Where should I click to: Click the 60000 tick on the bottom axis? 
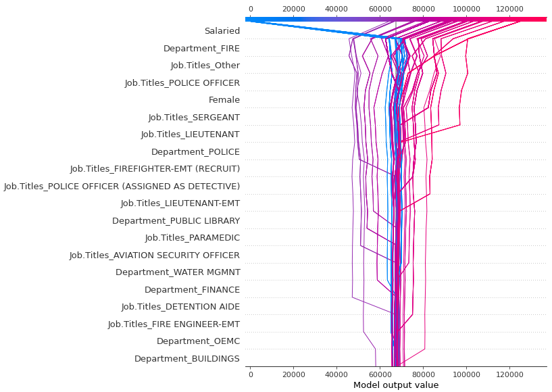pyautogui.click(x=380, y=374)
